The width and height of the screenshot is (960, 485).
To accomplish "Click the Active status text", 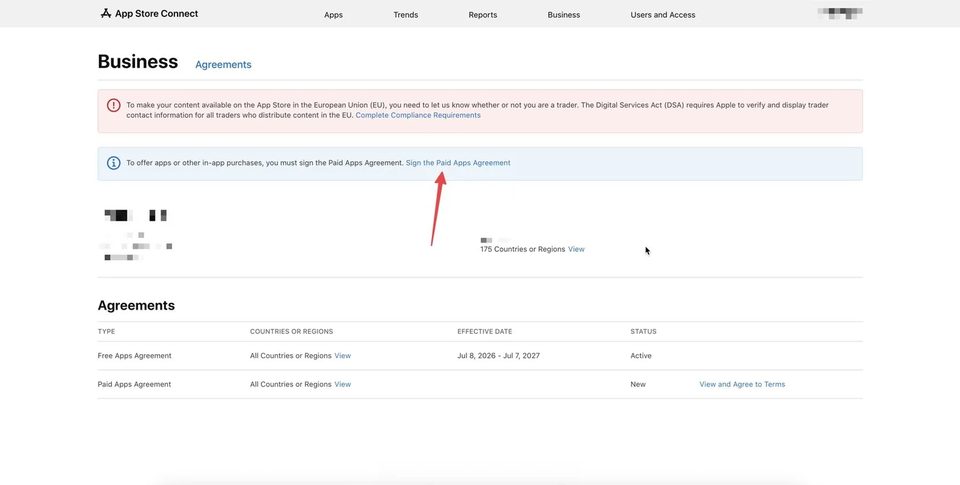I will point(641,356).
